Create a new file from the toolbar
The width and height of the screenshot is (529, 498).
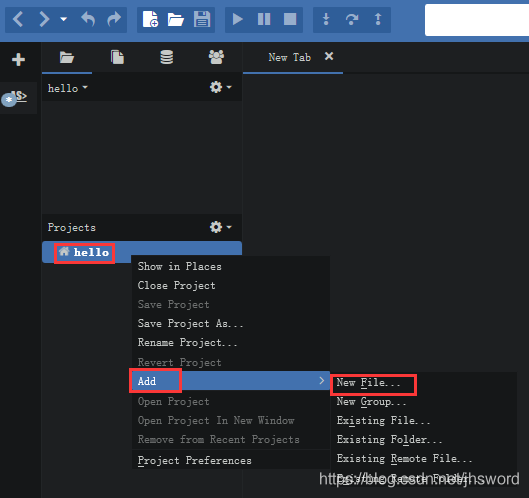tap(150, 19)
